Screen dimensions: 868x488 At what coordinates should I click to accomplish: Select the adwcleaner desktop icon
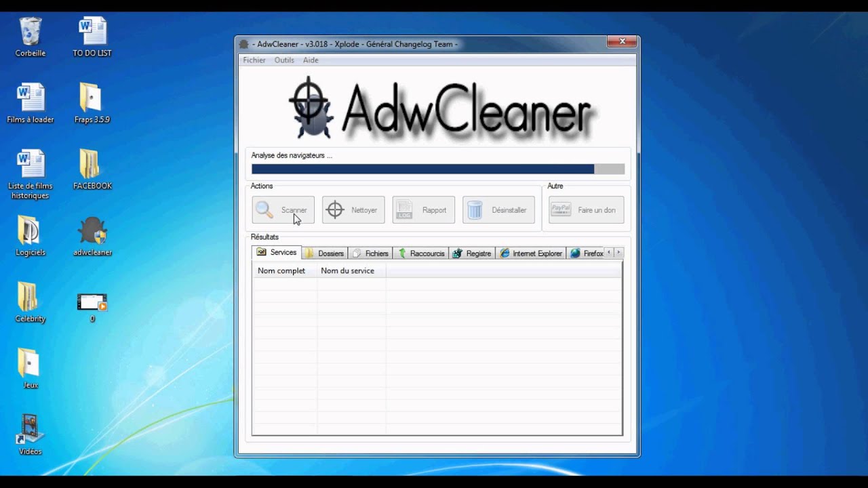[x=92, y=236]
